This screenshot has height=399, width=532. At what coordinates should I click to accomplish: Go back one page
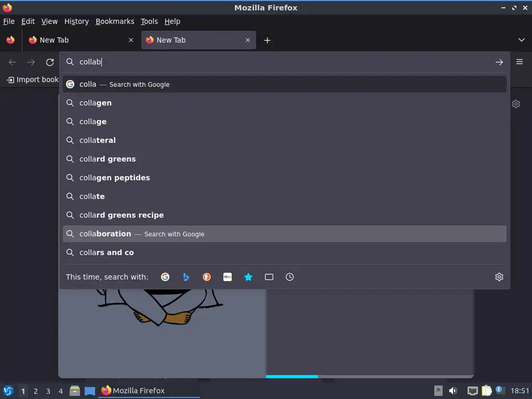(x=12, y=62)
